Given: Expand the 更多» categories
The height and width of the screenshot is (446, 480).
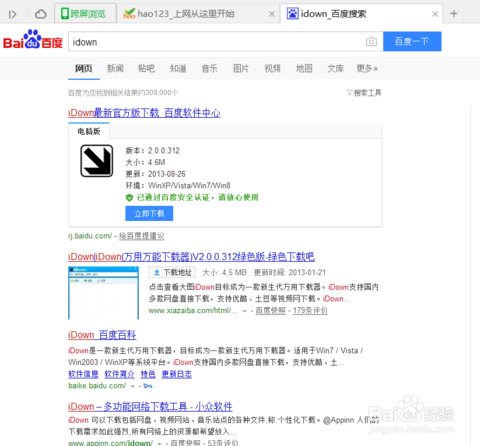Looking at the screenshot, I should point(367,69).
